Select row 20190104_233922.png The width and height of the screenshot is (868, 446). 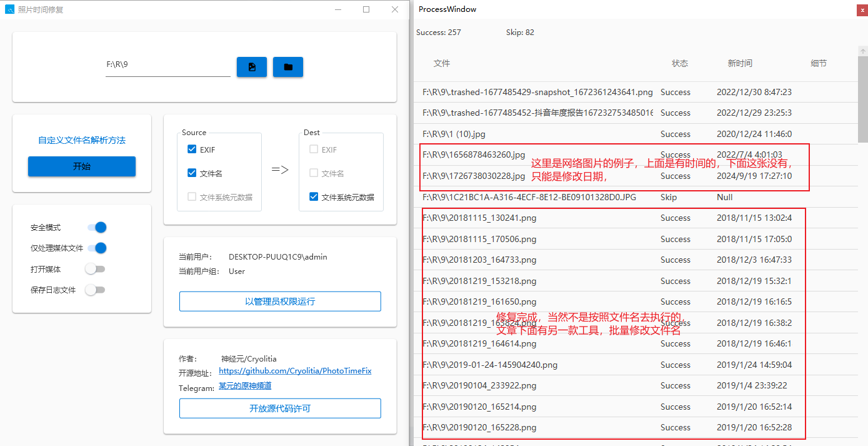point(636,385)
